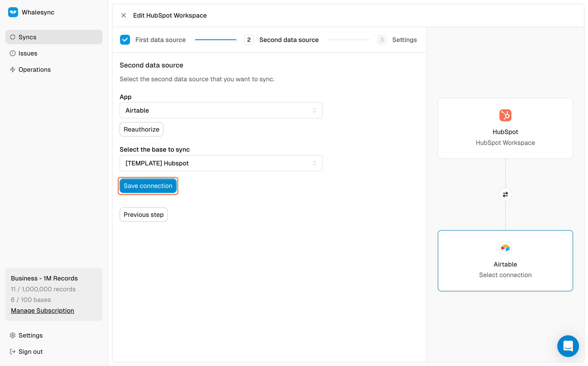Click the Whalesync logo icon
The height and width of the screenshot is (366, 588).
(x=13, y=12)
